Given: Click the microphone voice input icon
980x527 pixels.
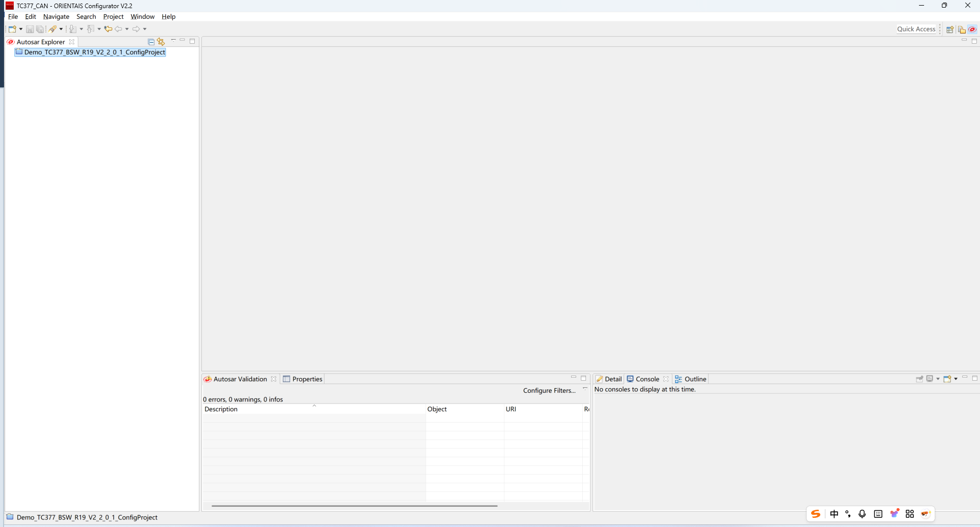Looking at the screenshot, I should pyautogui.click(x=862, y=514).
